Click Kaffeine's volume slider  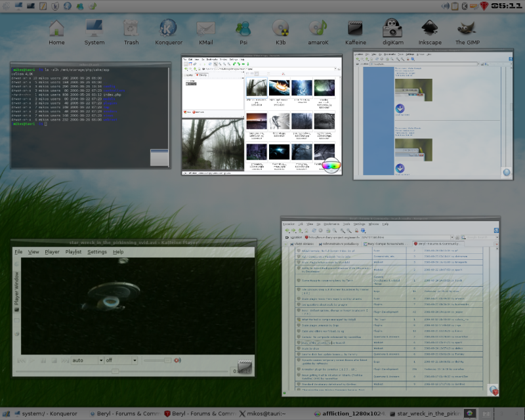click(157, 360)
